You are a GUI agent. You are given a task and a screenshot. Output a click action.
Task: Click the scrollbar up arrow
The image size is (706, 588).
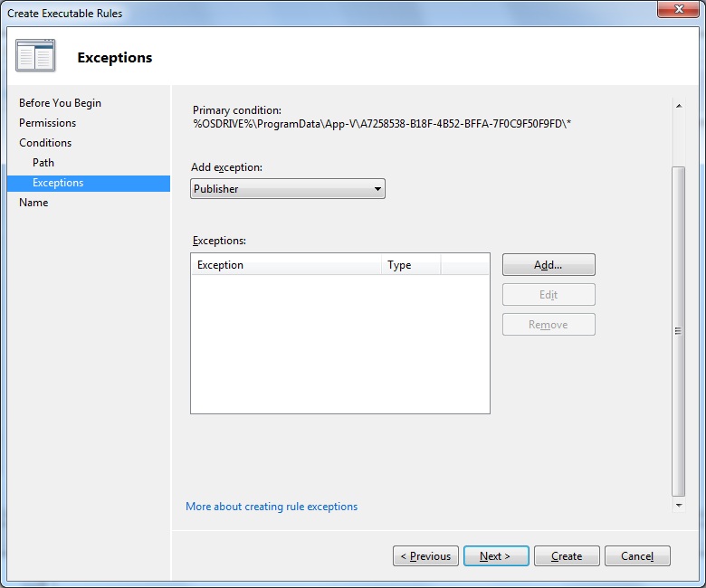pos(679,106)
